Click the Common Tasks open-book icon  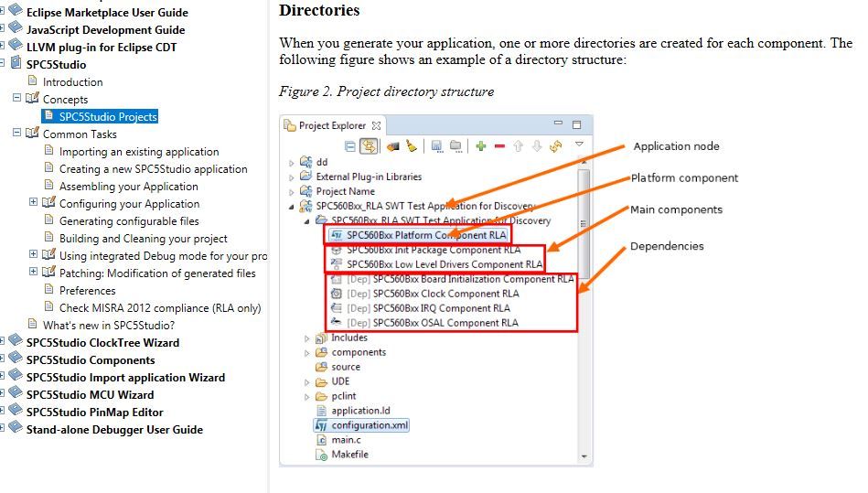point(32,133)
